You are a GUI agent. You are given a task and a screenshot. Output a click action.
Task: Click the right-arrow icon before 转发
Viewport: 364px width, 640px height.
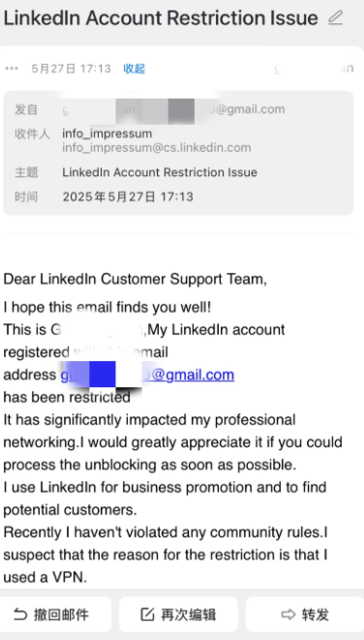coord(288,615)
